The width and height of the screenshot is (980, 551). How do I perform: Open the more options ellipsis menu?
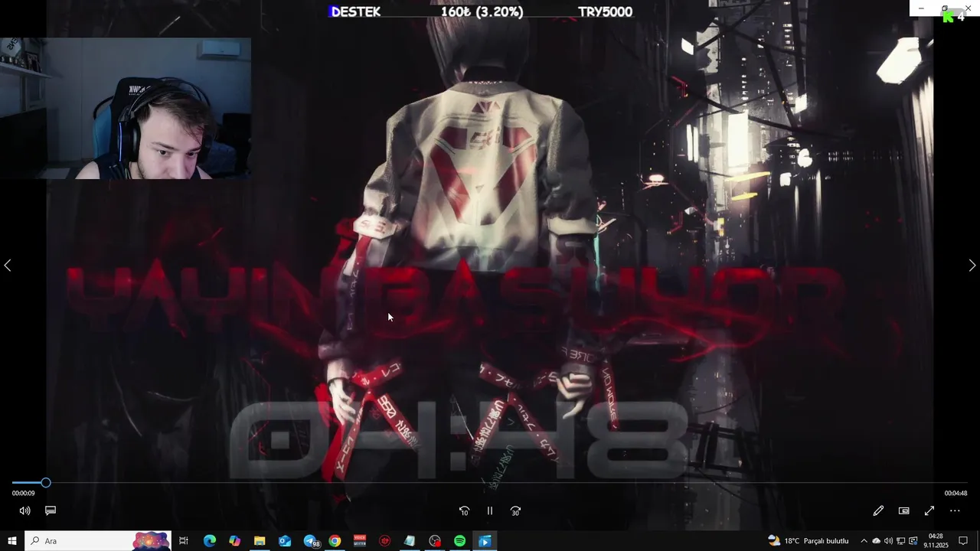955,510
